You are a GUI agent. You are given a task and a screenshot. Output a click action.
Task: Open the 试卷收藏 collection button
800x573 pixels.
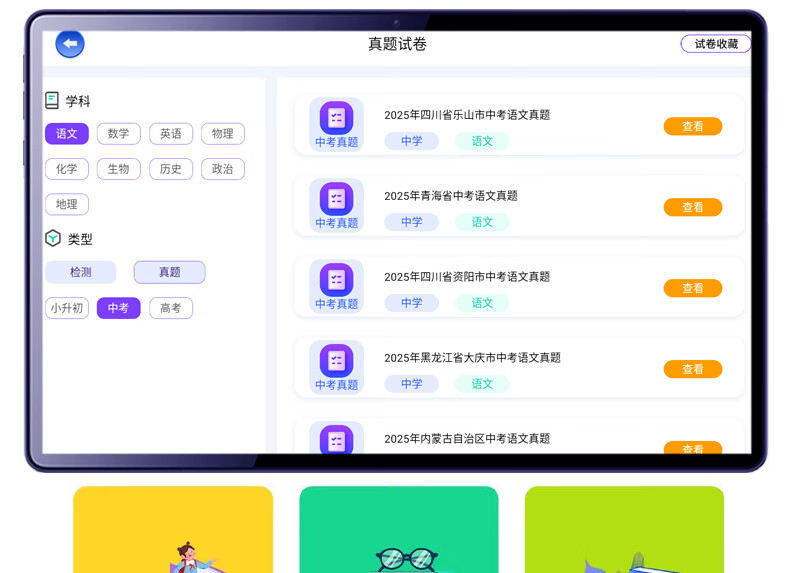pyautogui.click(x=715, y=44)
